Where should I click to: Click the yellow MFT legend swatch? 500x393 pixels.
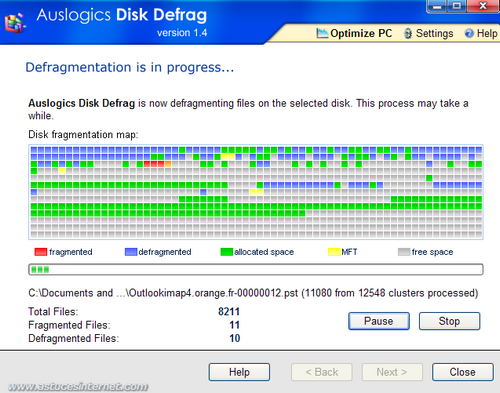click(334, 252)
